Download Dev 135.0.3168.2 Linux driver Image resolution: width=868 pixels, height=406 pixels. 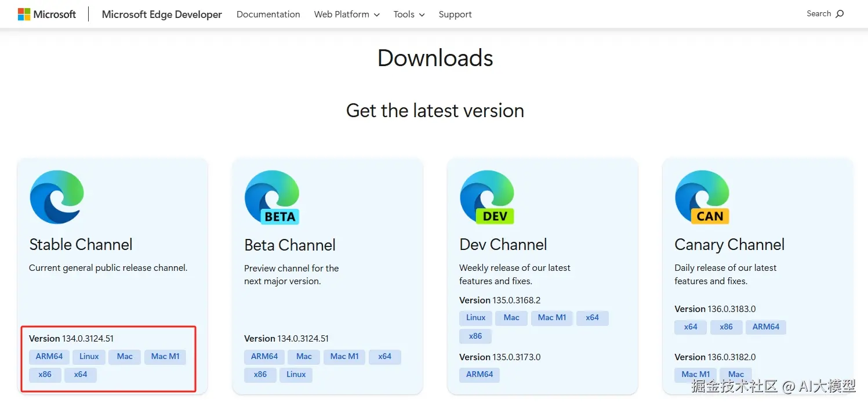pyautogui.click(x=476, y=318)
